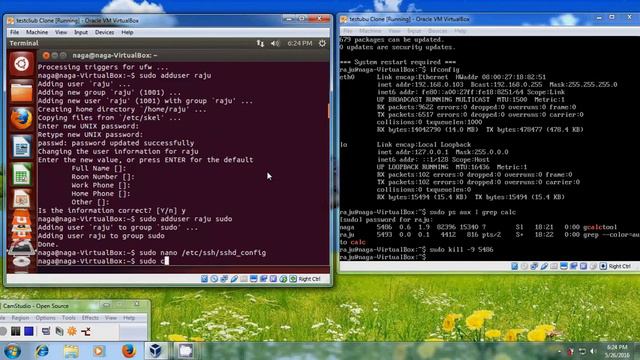Click the 'System restart required' text in testubu VM
The width and height of the screenshot is (640, 360).
(x=398, y=62)
